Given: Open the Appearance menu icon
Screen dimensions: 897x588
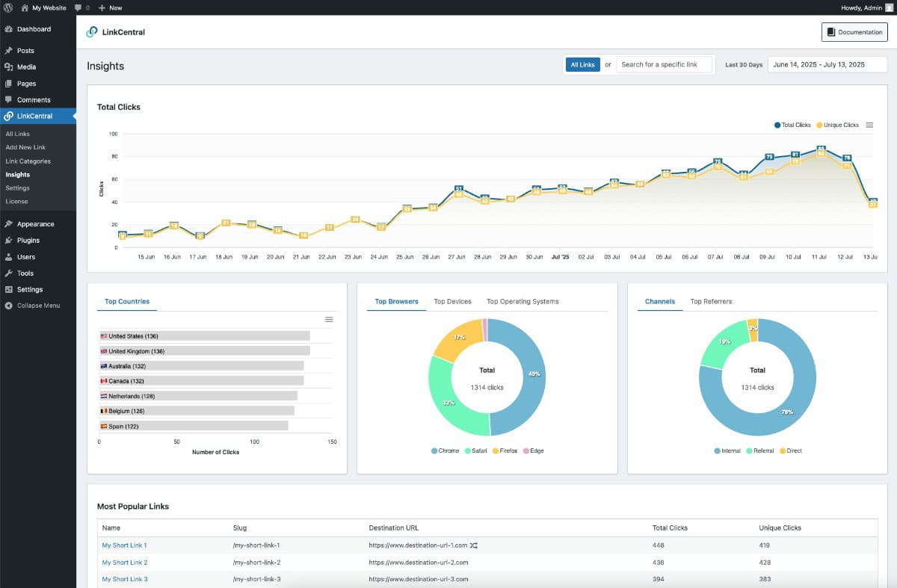Looking at the screenshot, I should (8, 224).
